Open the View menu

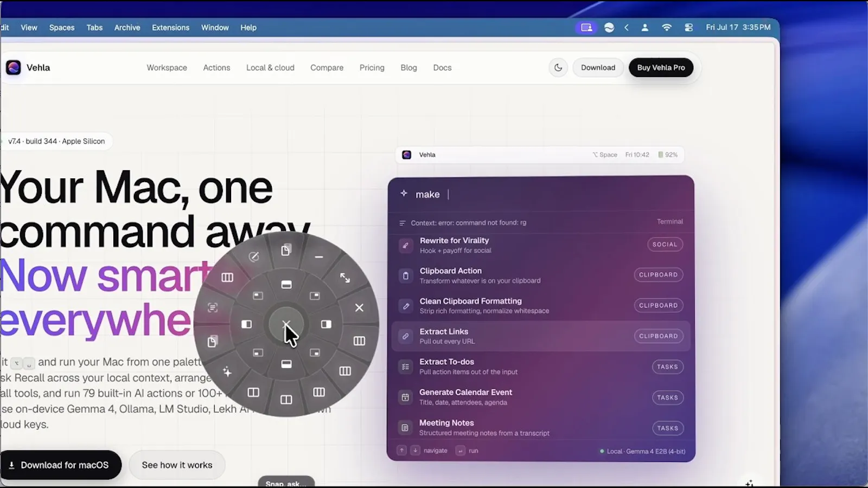pyautogui.click(x=29, y=28)
